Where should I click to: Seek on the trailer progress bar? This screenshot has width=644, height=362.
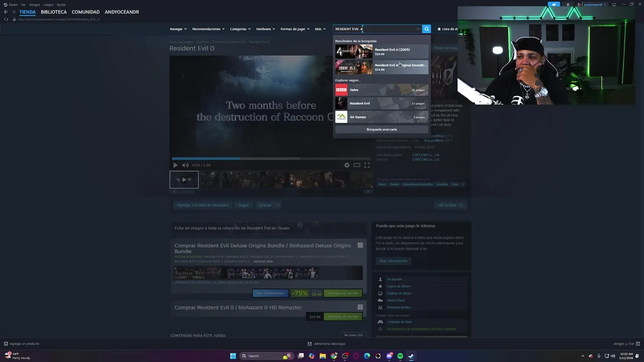[x=272, y=158]
